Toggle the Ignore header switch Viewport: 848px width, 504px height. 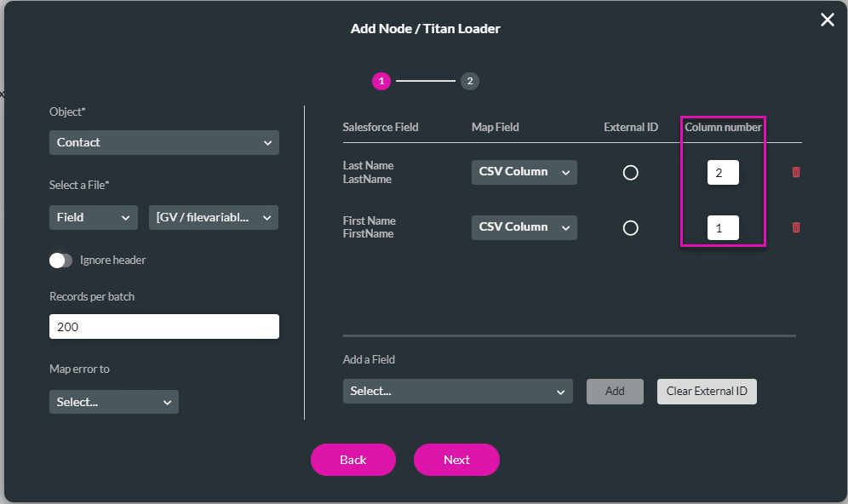pyautogui.click(x=61, y=261)
